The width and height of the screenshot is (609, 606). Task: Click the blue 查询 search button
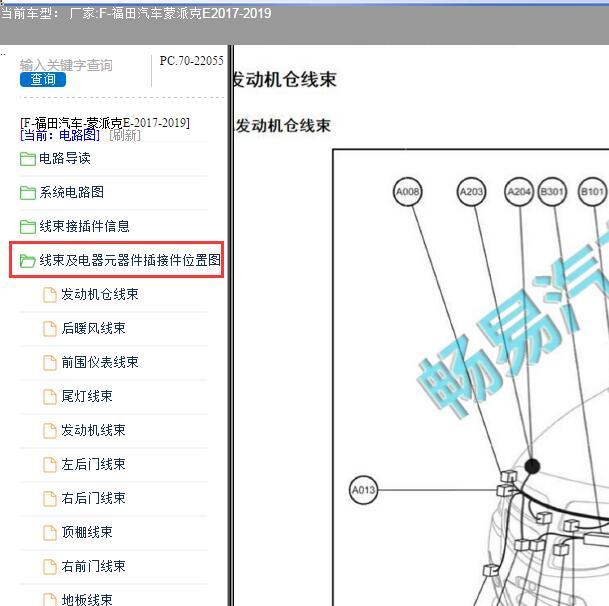tap(43, 80)
